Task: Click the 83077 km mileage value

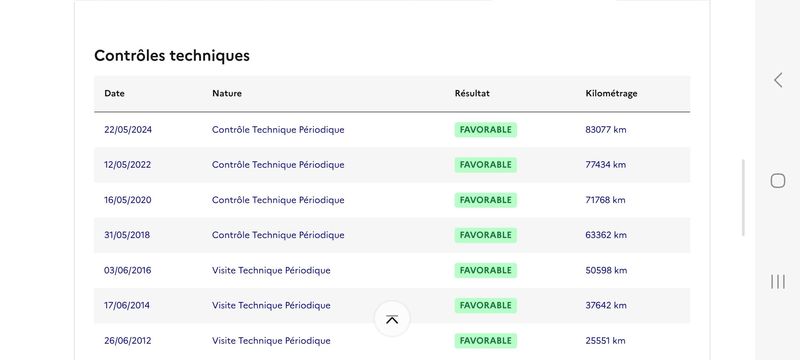Action: click(606, 130)
